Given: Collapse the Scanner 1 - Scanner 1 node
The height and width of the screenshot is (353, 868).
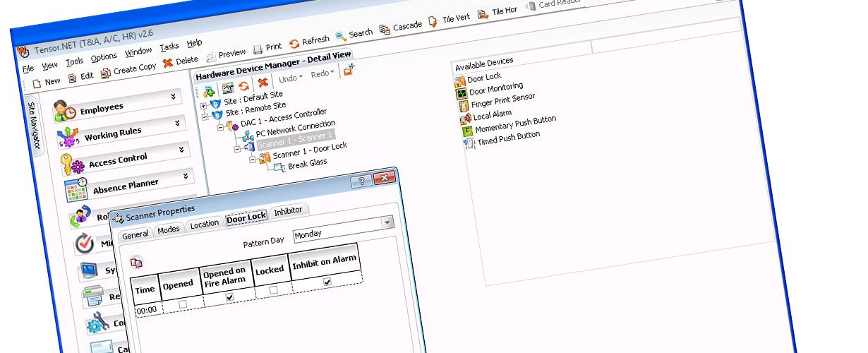Looking at the screenshot, I should (236, 148).
